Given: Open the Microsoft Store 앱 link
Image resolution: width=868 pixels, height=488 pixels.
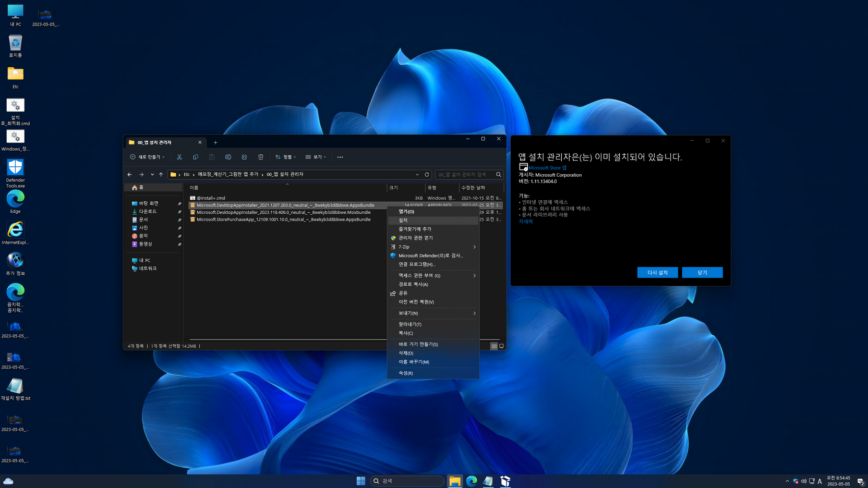Looking at the screenshot, I should 548,168.
